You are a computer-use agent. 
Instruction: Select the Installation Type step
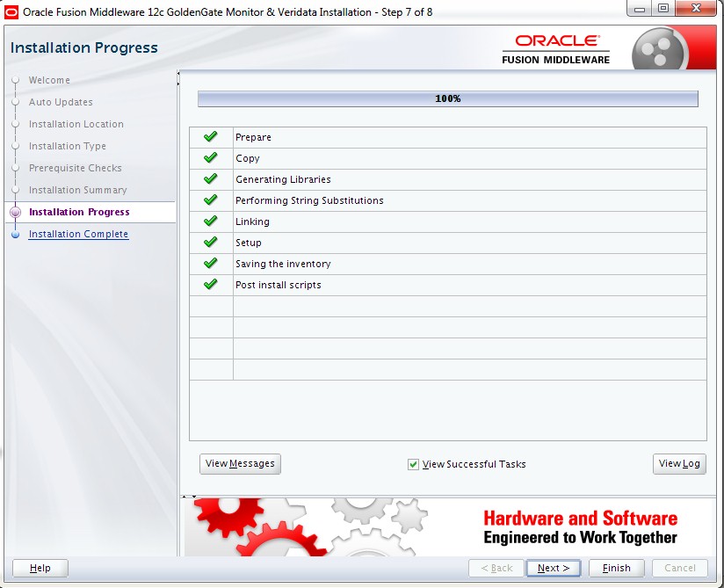pyautogui.click(x=68, y=146)
